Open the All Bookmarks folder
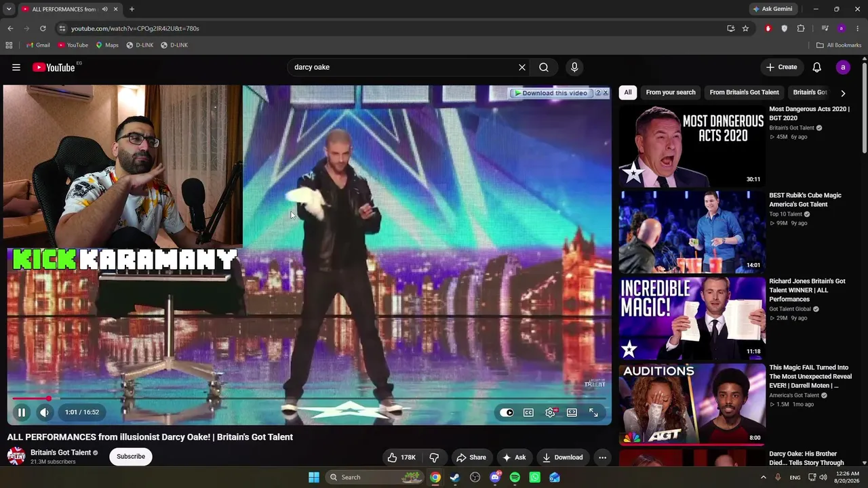 pyautogui.click(x=838, y=45)
